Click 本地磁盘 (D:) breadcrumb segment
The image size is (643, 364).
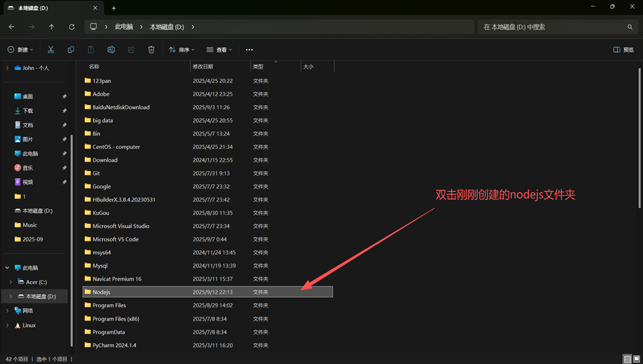click(x=167, y=27)
